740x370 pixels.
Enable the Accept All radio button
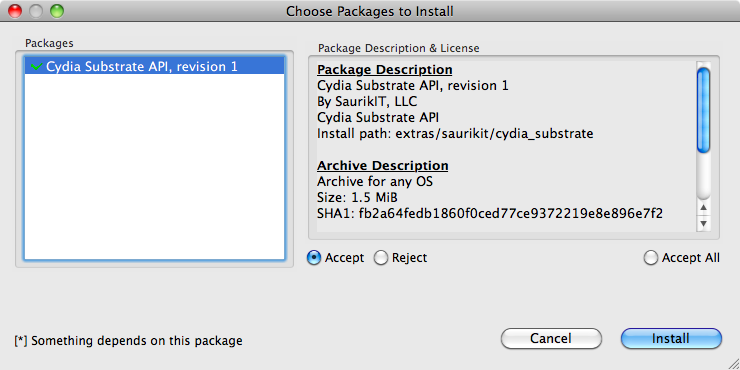[x=651, y=258]
